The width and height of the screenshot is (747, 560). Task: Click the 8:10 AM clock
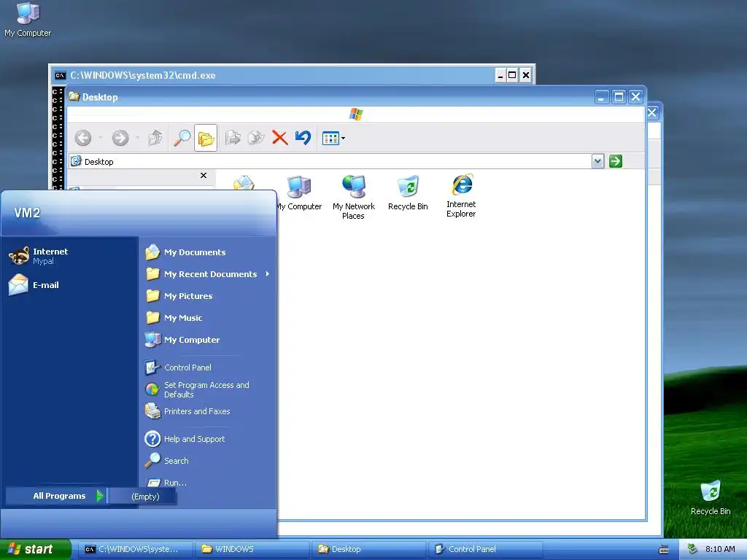click(720, 549)
